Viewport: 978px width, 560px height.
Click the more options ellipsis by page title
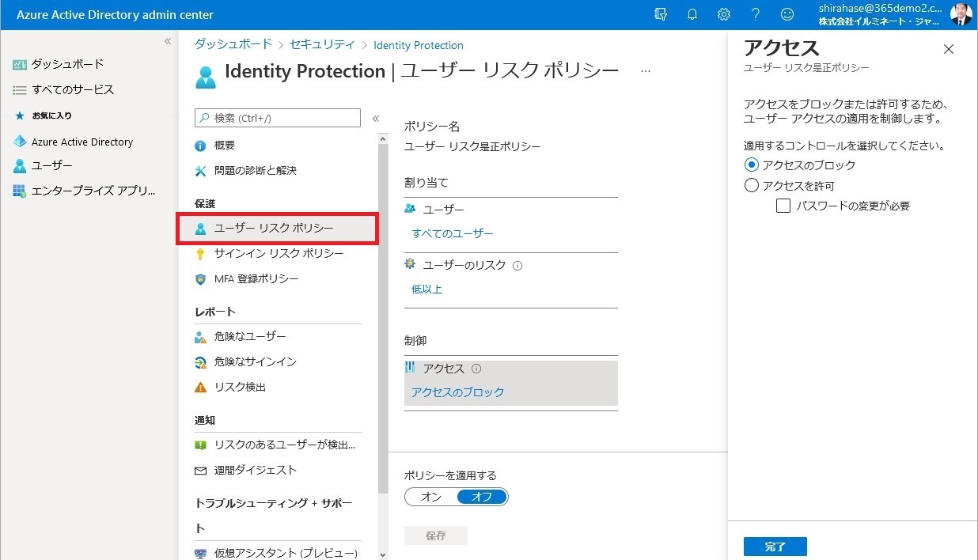click(646, 70)
